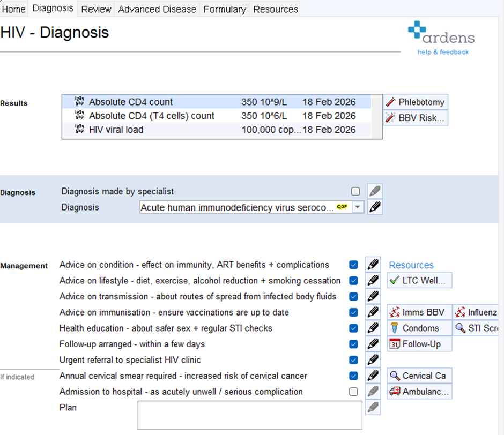Screen dimensions: 504x435
Task: Select the HIV viral load result row
Action: point(217,130)
